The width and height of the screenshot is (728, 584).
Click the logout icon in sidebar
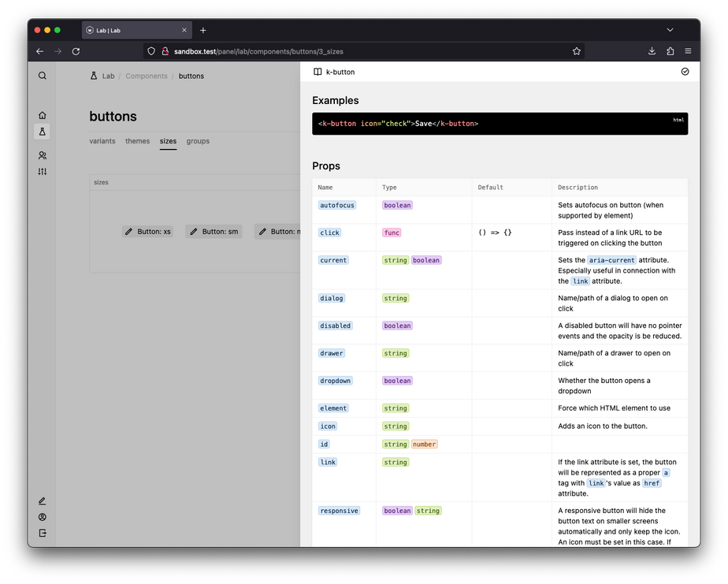43,534
